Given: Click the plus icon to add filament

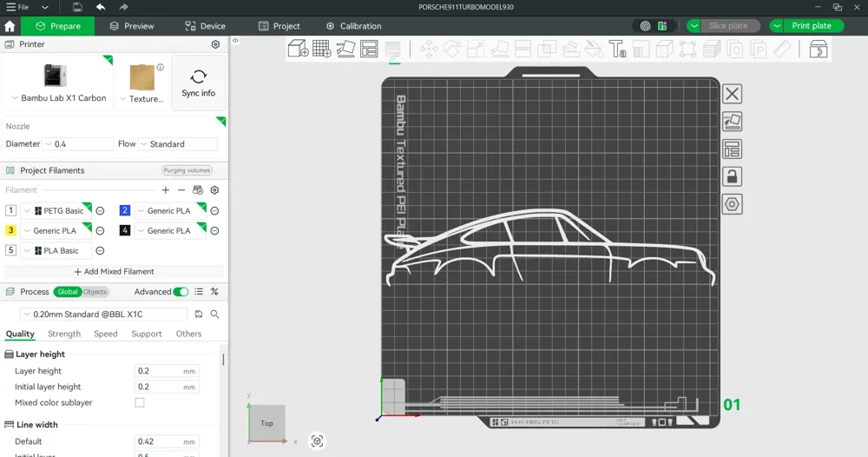Looking at the screenshot, I should 166,190.
